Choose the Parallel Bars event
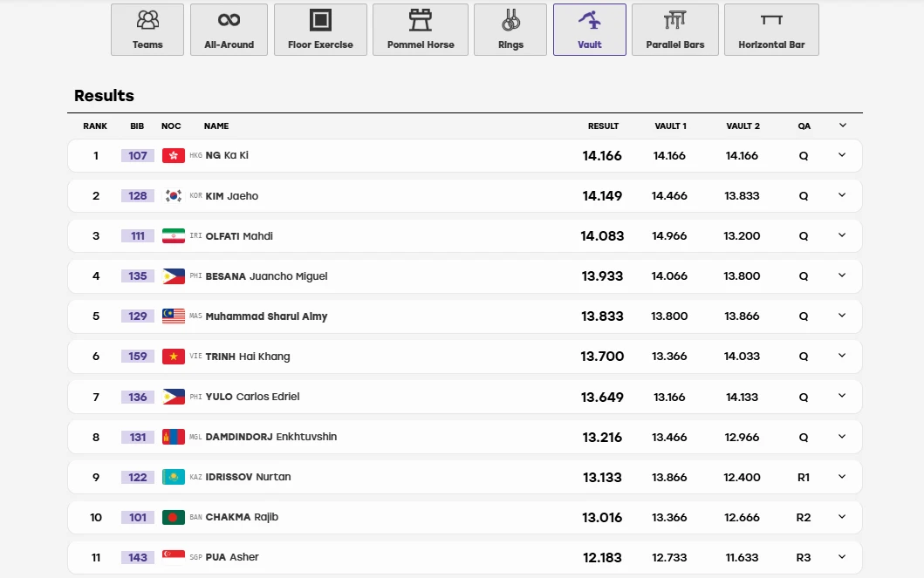The image size is (924, 578). pos(674,30)
